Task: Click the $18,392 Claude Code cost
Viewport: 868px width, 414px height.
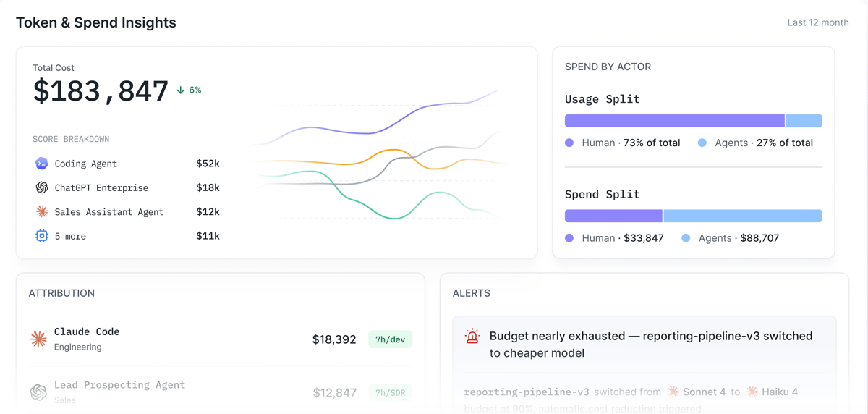Action: pyautogui.click(x=334, y=339)
